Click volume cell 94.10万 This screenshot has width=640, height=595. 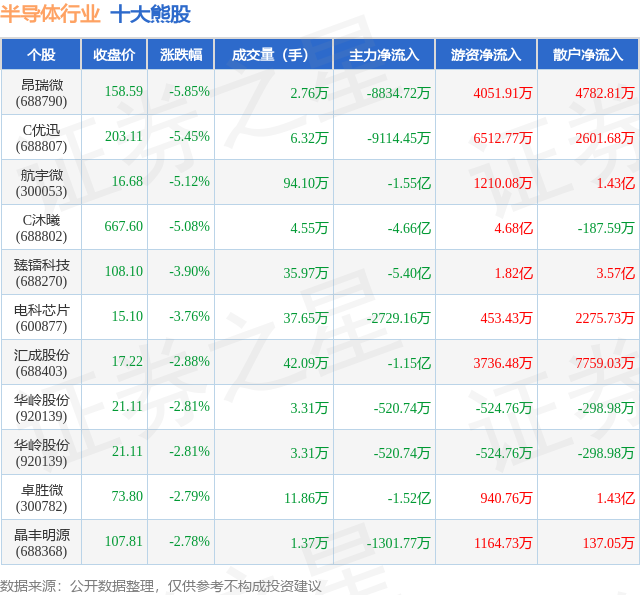306,183
